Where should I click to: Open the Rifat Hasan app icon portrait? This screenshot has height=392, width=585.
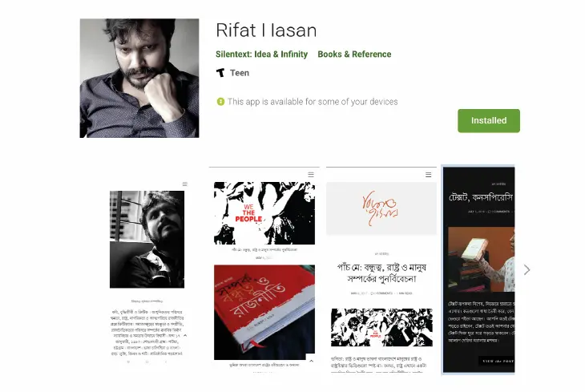(139, 79)
